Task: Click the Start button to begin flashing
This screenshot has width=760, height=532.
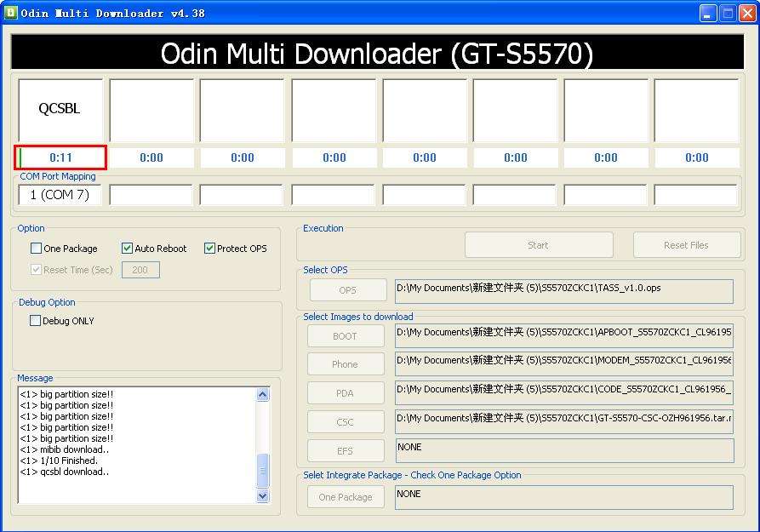Action: [x=538, y=244]
